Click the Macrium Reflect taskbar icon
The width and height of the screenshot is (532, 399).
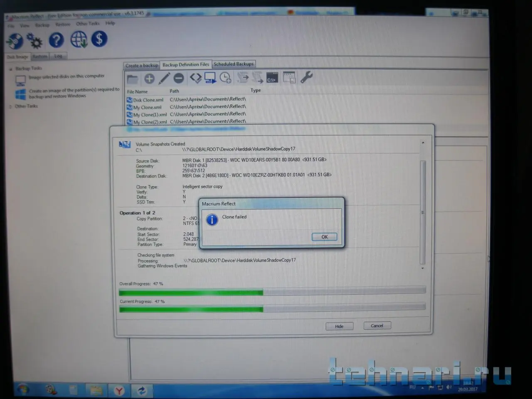(142, 391)
